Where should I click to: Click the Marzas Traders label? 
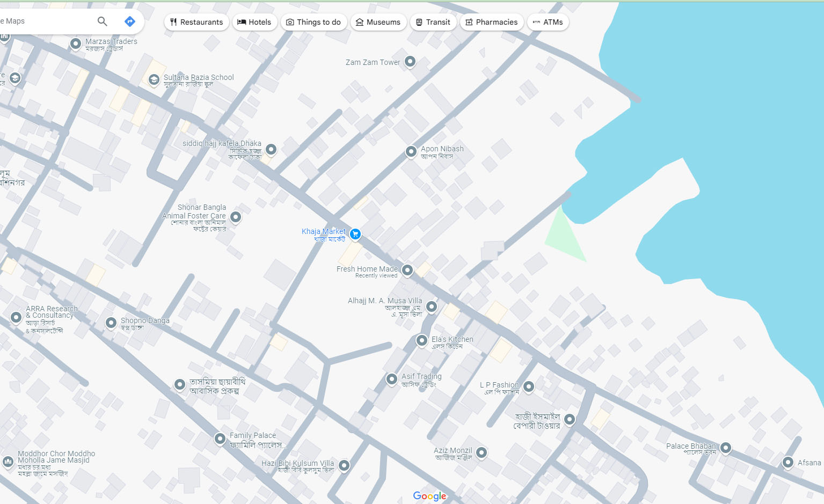pos(111,41)
